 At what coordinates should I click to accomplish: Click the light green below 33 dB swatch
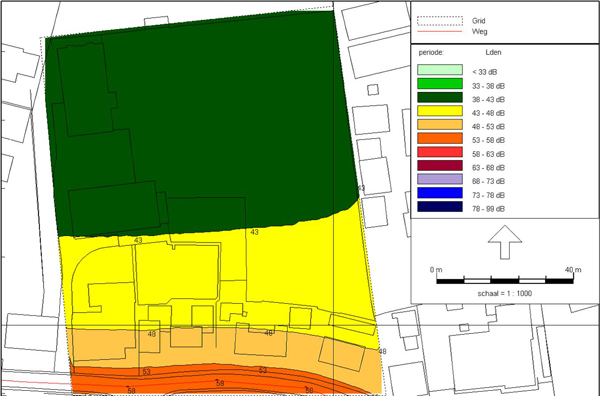point(440,70)
